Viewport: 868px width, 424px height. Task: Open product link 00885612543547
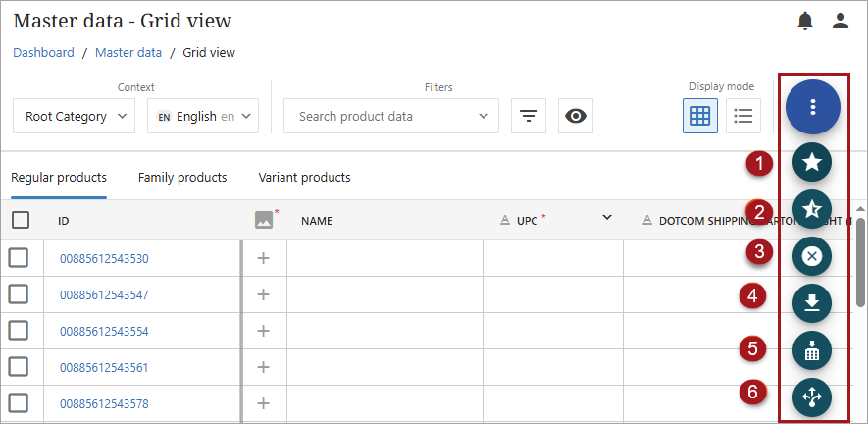(x=104, y=294)
